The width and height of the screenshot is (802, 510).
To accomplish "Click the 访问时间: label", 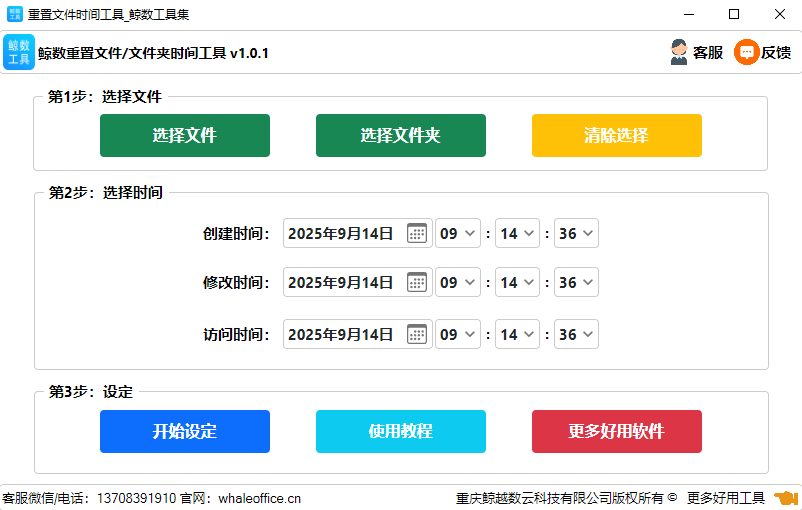I will coord(236,335).
